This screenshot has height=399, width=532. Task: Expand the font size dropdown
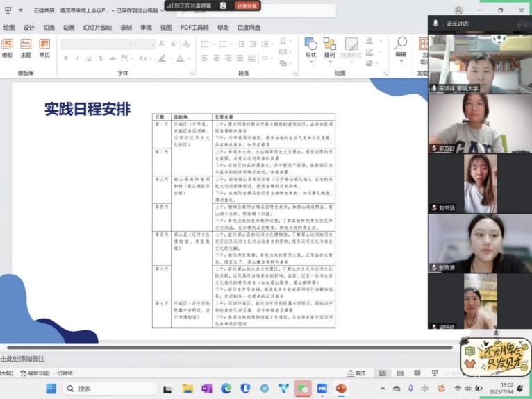pyautogui.click(x=153, y=44)
